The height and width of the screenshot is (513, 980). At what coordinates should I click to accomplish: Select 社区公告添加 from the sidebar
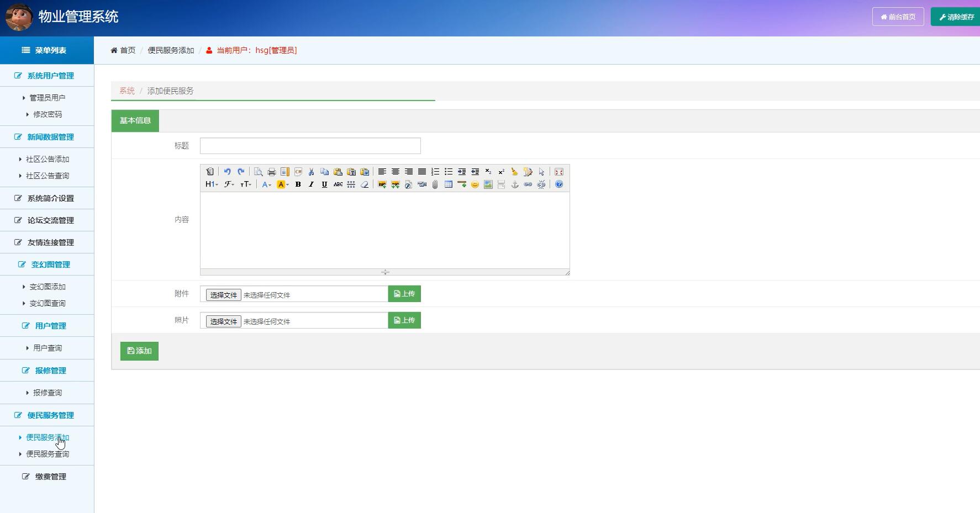pyautogui.click(x=48, y=159)
